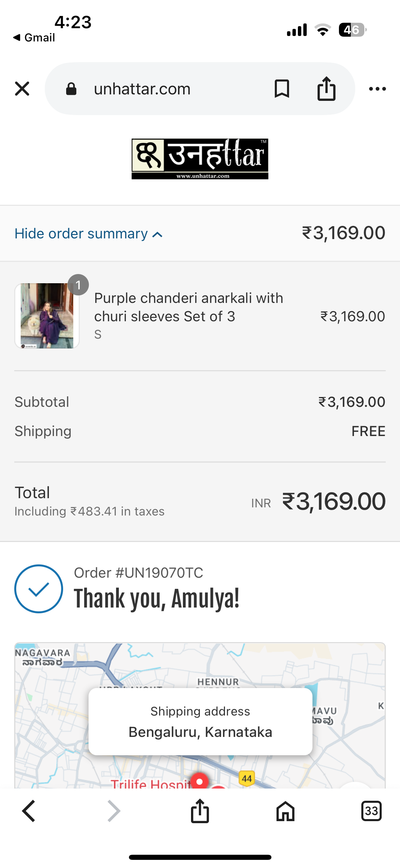400x868 pixels.
Task: Tap the order confirmed checkmark circle
Action: (39, 589)
